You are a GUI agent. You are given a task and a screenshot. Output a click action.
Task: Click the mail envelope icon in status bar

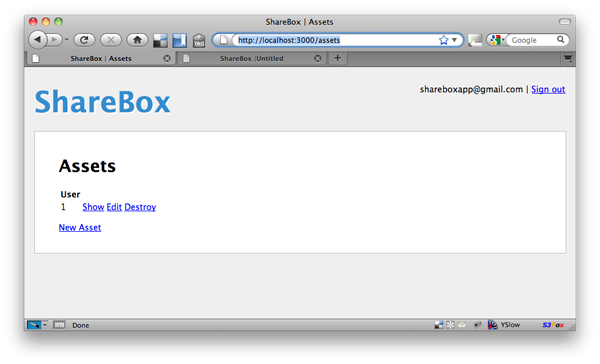coord(462,325)
